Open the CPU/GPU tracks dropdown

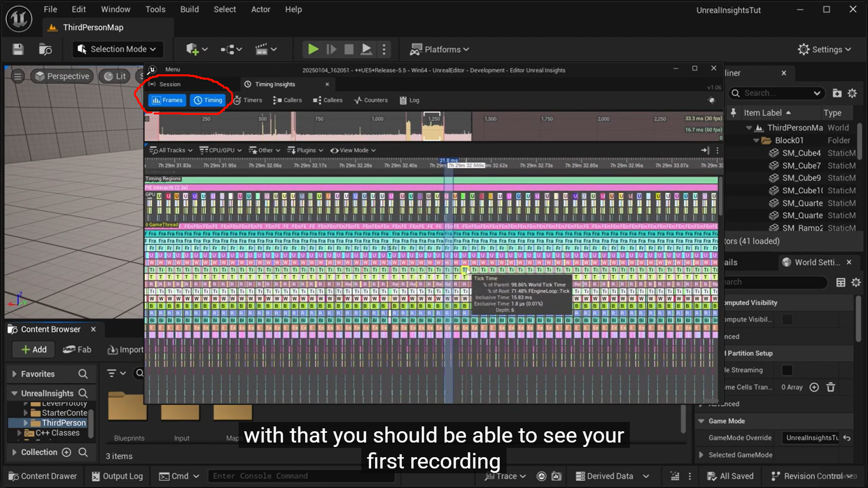[221, 151]
